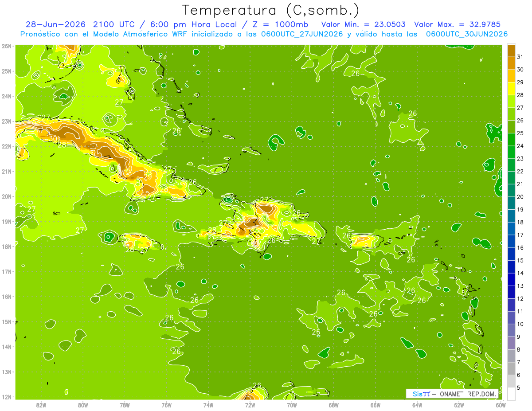Image resolution: width=532 pixels, height=411 pixels.
Task: Click the '80W' longitude axis label
Action: (x=83, y=405)
